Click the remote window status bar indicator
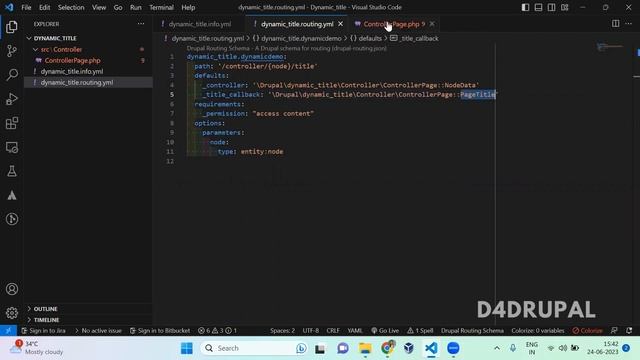The width and height of the screenshot is (640, 360). point(8,331)
